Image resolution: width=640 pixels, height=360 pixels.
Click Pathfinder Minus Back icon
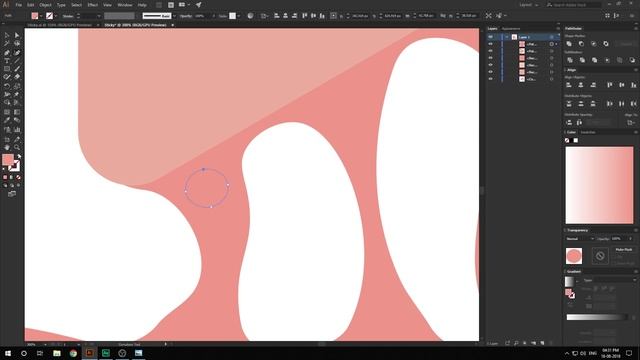point(632,60)
